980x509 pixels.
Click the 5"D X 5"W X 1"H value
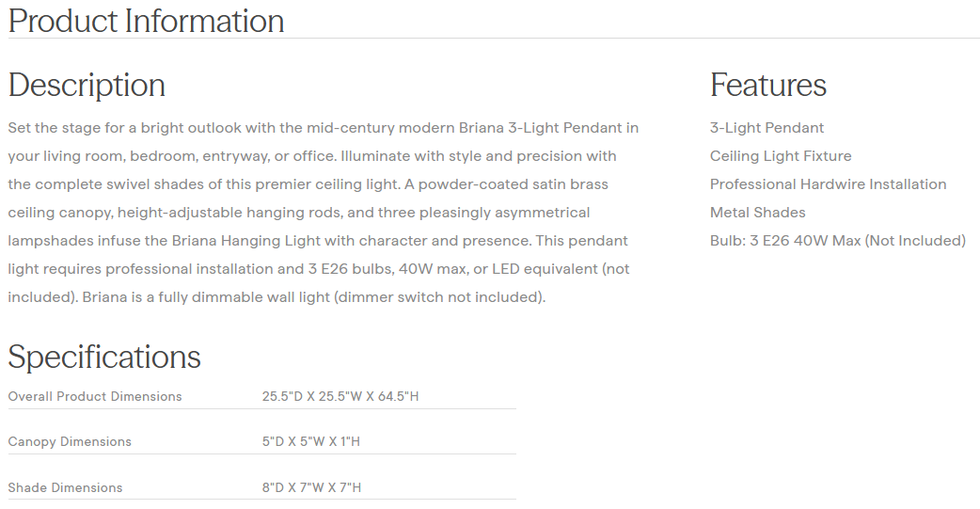[311, 441]
